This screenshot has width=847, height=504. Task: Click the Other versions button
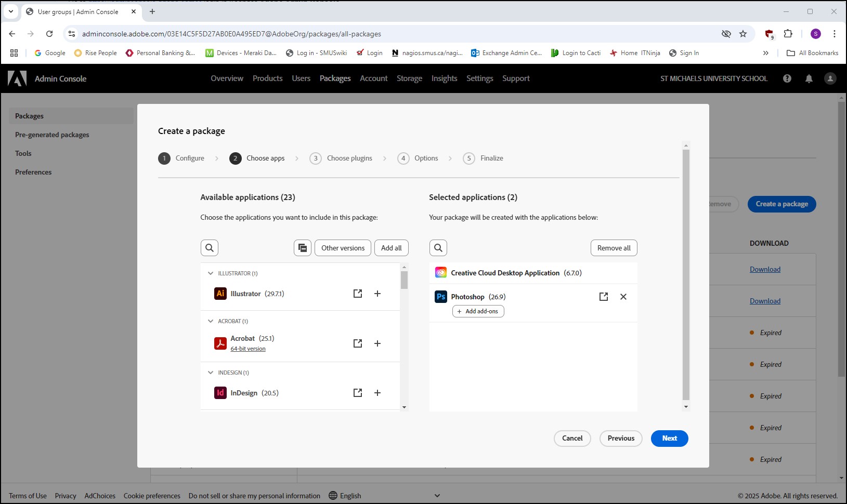pos(343,248)
